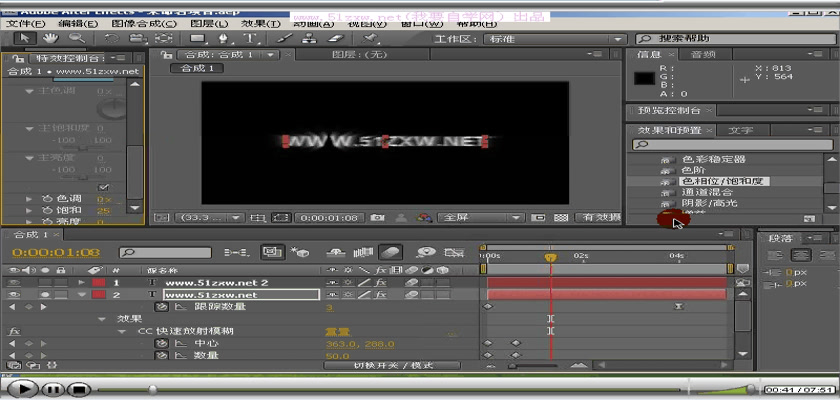840x400 pixels.
Task: Click the video player stop button
Action: pos(79,389)
